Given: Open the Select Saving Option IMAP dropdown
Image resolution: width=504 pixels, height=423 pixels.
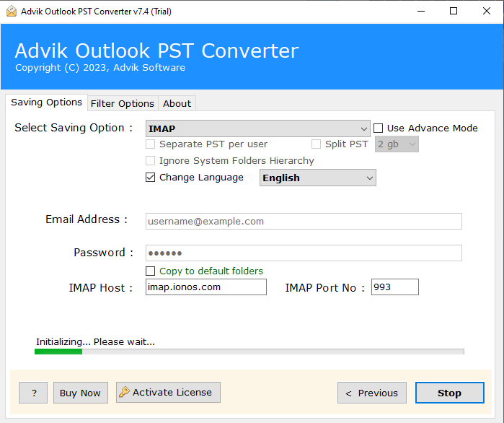Looking at the screenshot, I should tap(258, 128).
